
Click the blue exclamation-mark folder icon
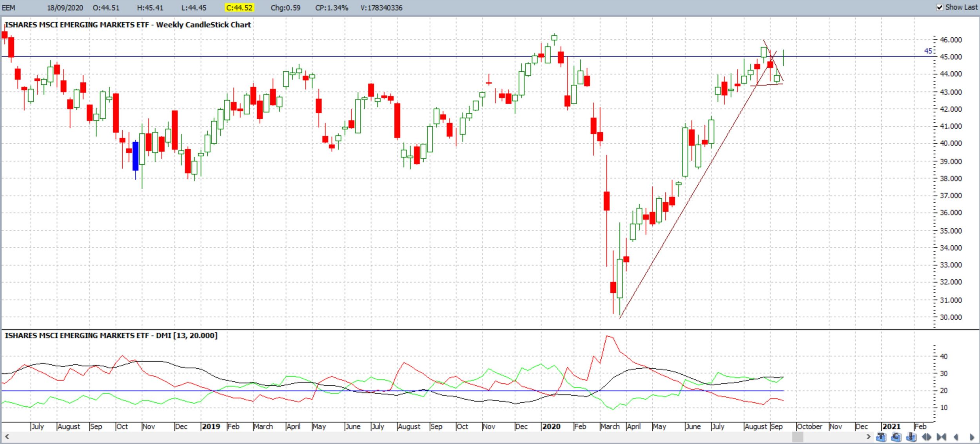pos(911,437)
